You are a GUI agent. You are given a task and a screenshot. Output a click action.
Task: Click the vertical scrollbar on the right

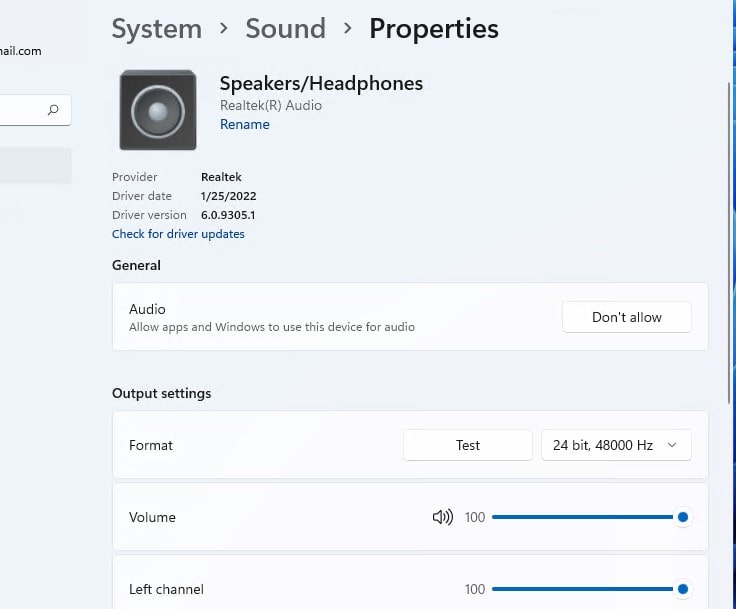[x=729, y=240]
